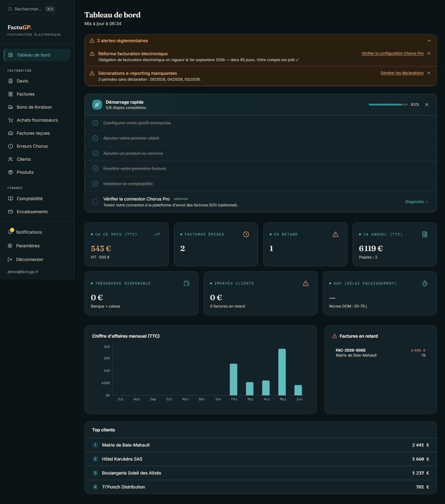
Task: Collapse the 2 alertes réglementaires panel
Action: tap(429, 41)
